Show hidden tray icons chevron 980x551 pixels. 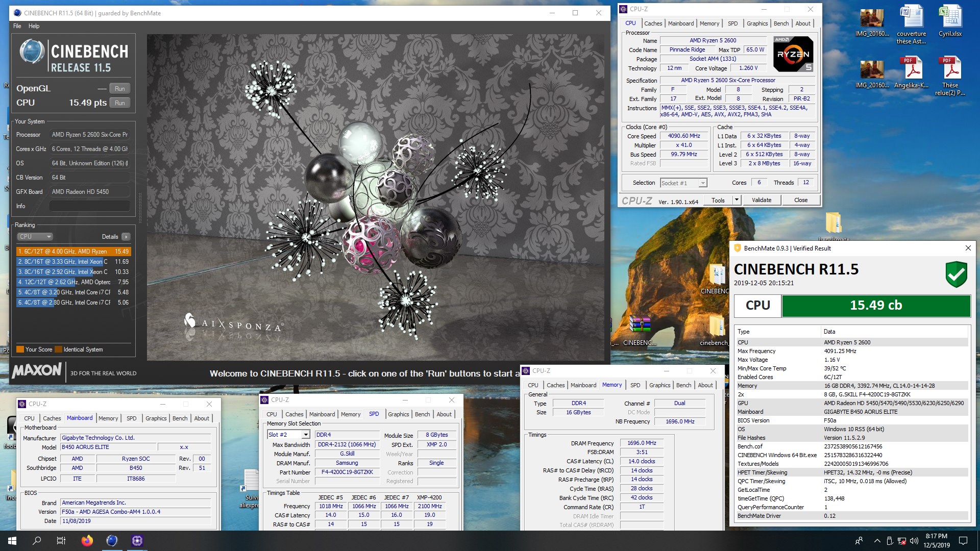(877, 541)
